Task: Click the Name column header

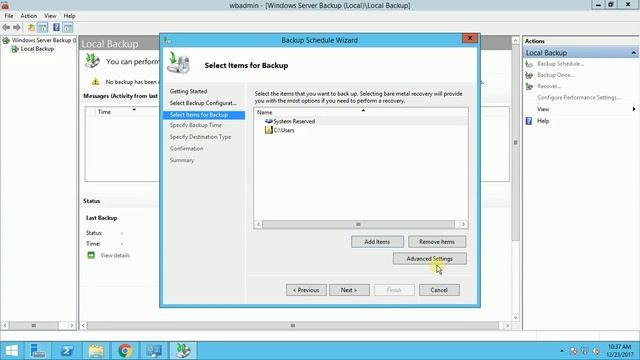Action: coord(361,112)
